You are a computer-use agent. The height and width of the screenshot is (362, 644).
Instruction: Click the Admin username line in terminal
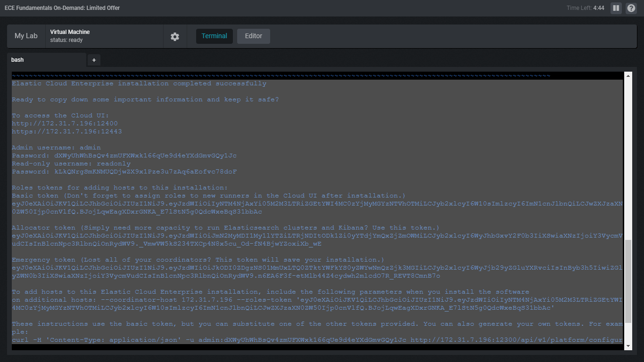coord(56,148)
